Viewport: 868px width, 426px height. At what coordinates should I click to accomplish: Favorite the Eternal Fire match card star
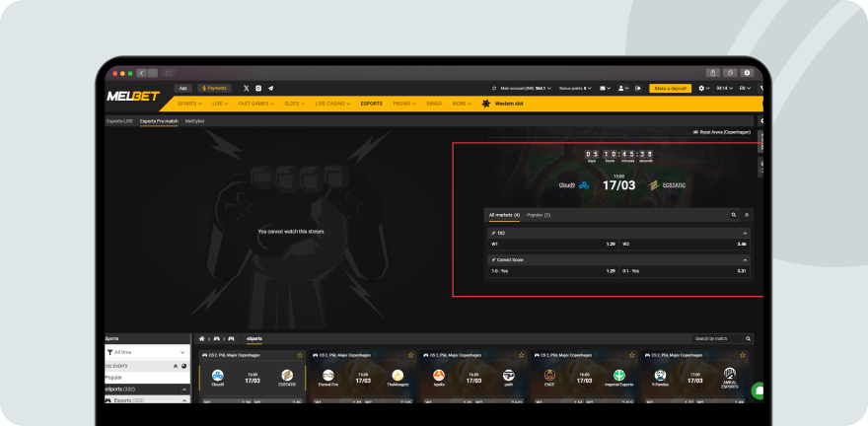coord(410,355)
